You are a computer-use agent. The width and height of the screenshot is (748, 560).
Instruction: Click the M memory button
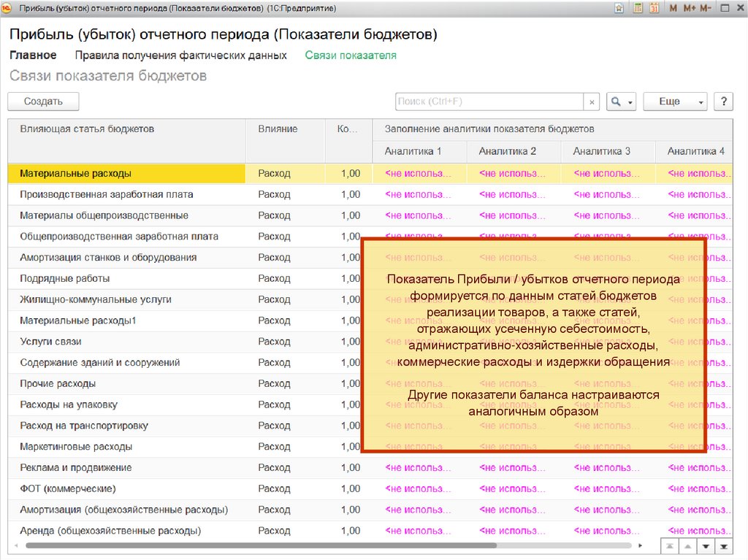coord(673,8)
